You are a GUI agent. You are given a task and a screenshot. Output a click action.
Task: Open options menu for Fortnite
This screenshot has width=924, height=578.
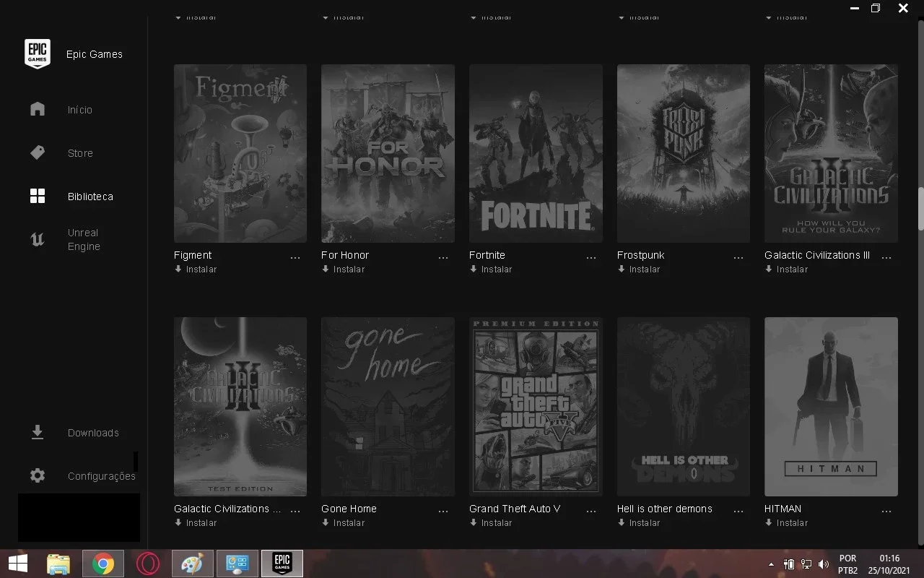[x=591, y=257]
